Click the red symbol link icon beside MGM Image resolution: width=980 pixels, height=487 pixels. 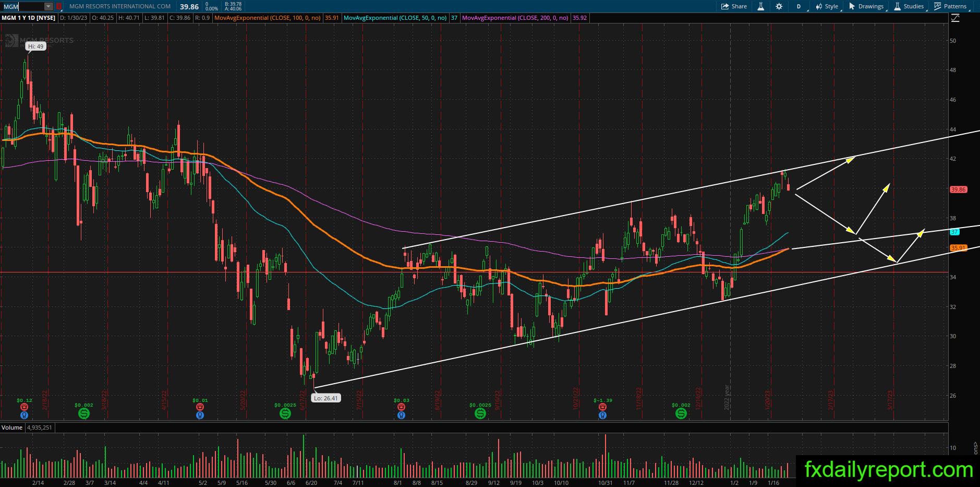pos(59,7)
